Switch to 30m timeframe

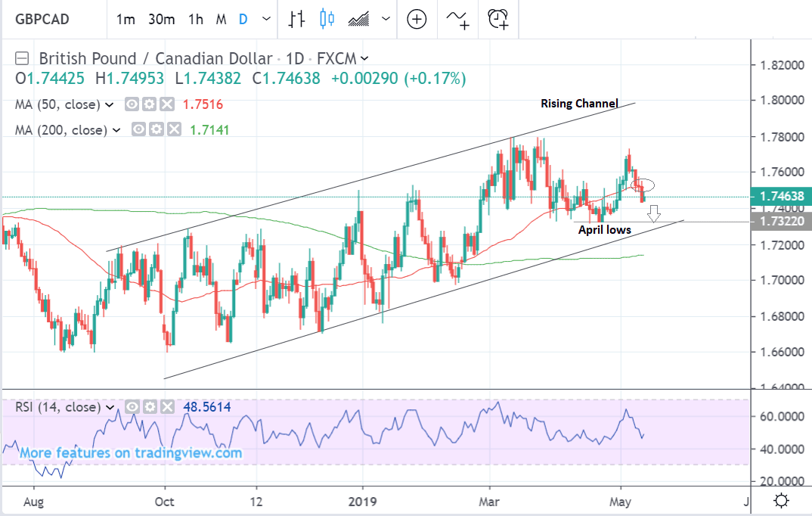(160, 19)
